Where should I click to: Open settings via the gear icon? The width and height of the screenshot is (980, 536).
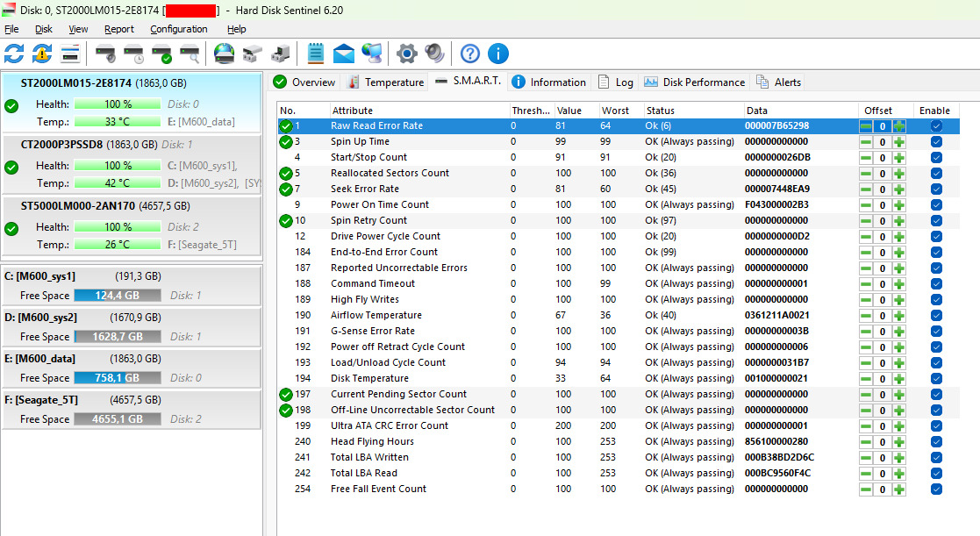pos(405,54)
